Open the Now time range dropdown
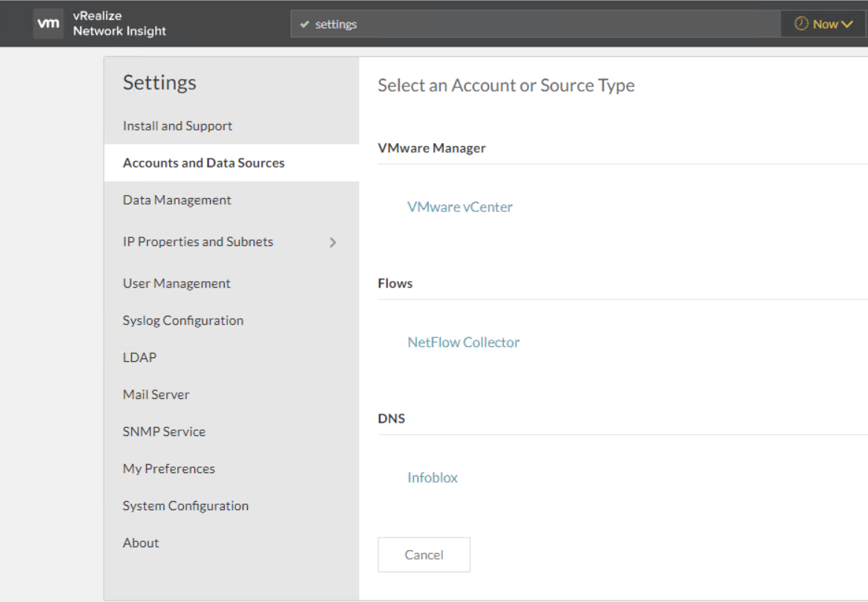Viewport: 868px width, 602px height. (823, 24)
